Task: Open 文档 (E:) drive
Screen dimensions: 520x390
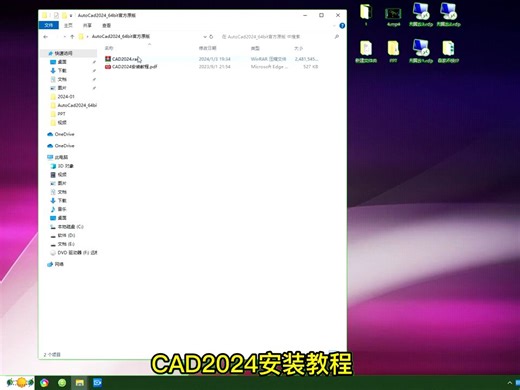Action: coord(66,244)
